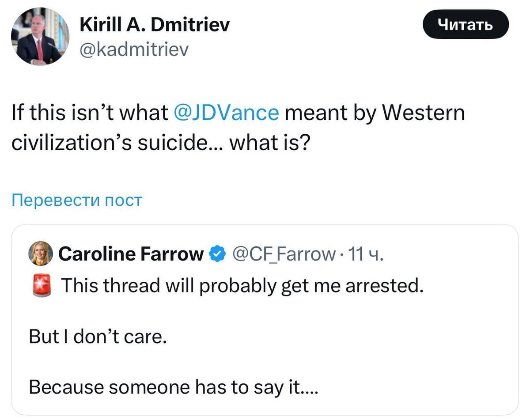Click the blue verified checkmark badge
Screen dimensions: 530x420
point(216,255)
